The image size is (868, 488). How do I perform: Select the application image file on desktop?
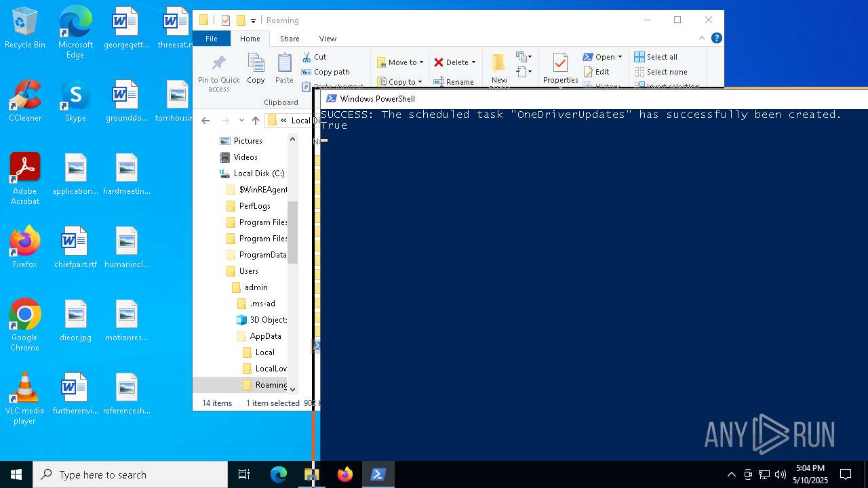tap(75, 174)
